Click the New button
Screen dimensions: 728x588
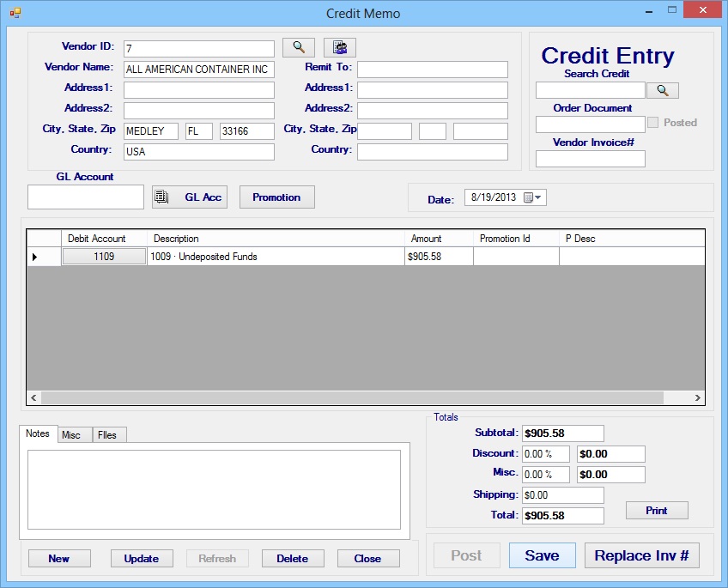59,558
